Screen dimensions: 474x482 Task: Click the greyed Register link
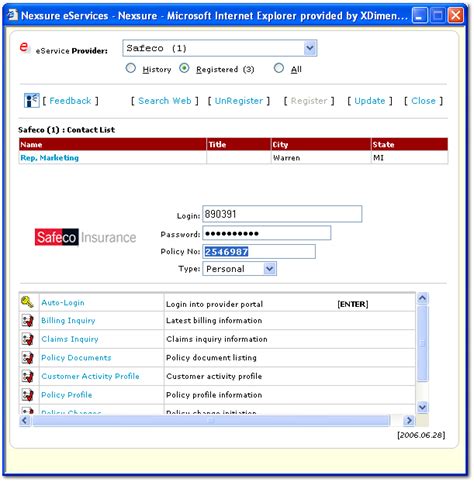[x=309, y=101]
